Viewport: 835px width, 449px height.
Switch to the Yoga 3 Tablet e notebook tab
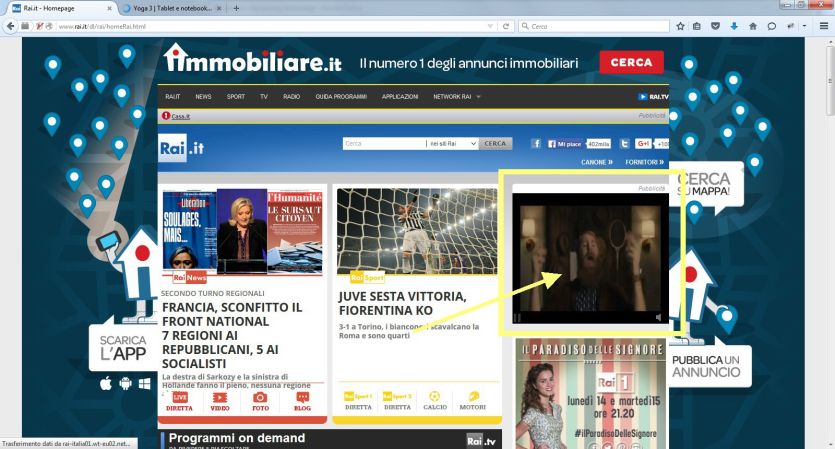(x=172, y=8)
